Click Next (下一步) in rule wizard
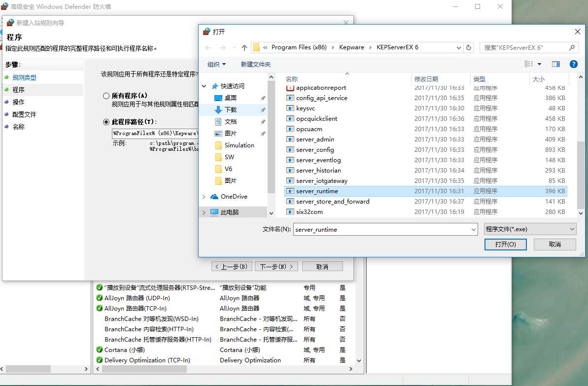The width and height of the screenshot is (588, 386). [277, 266]
